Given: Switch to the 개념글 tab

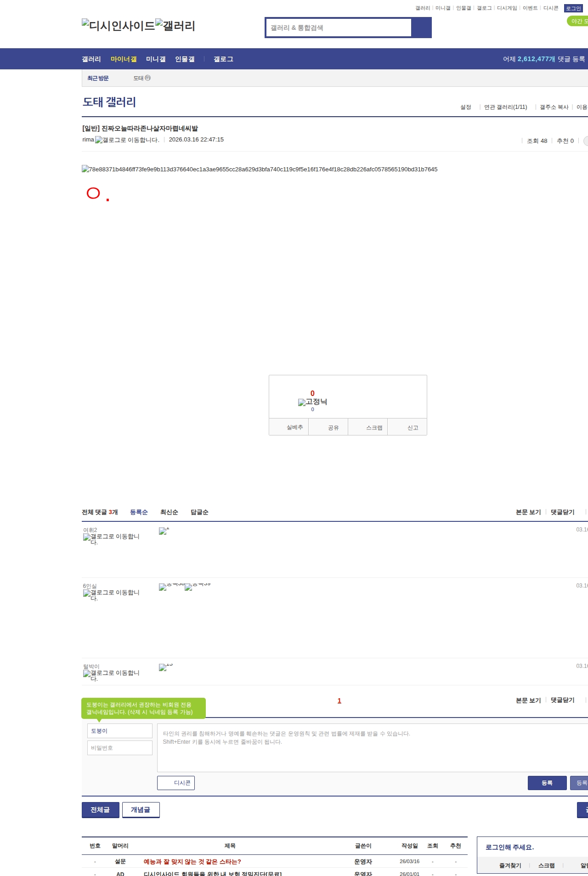Looking at the screenshot, I should pos(141,809).
